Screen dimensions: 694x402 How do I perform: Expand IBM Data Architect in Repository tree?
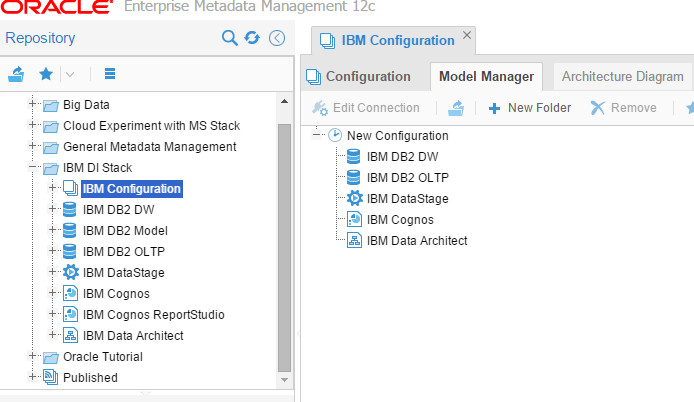pyautogui.click(x=52, y=335)
